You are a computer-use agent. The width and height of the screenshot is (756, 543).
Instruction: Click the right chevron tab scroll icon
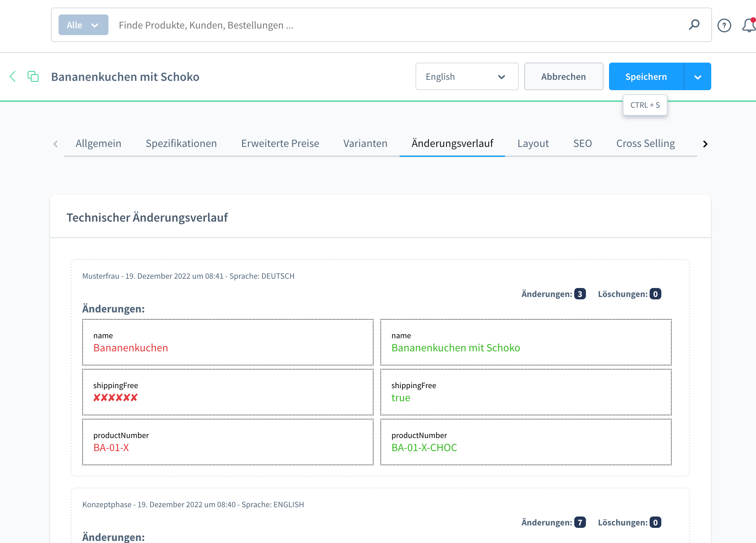[704, 144]
